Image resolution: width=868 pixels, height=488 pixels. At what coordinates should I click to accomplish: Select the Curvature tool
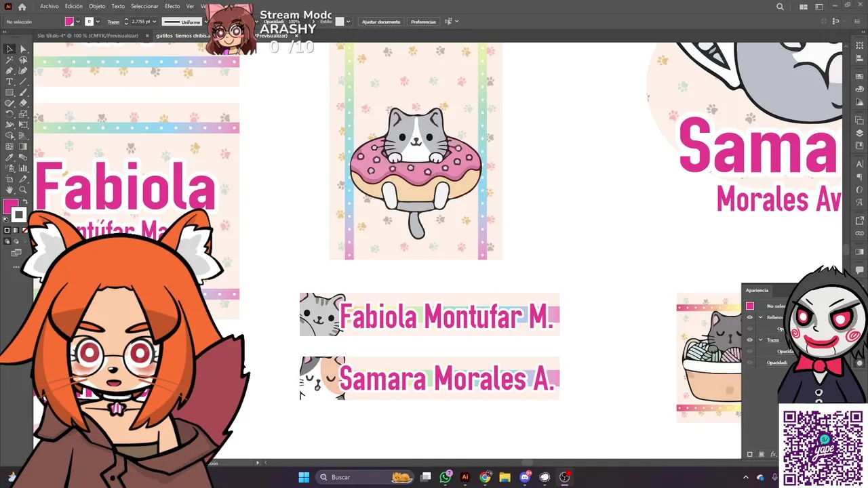[23, 70]
